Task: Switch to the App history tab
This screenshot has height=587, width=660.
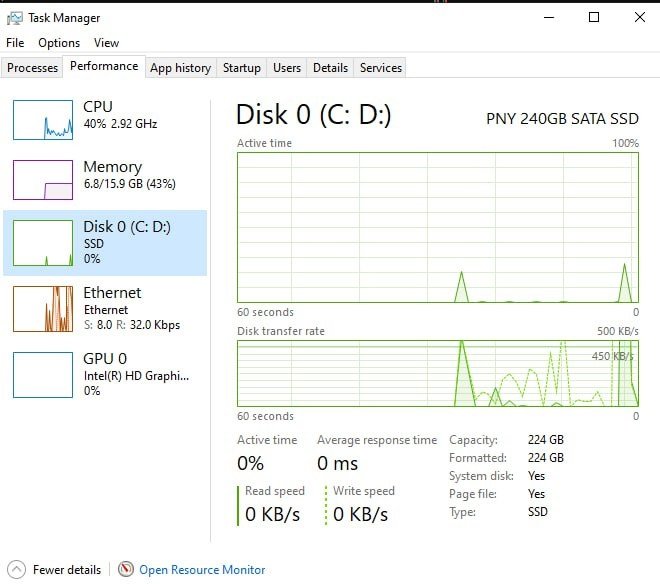Action: [x=181, y=68]
